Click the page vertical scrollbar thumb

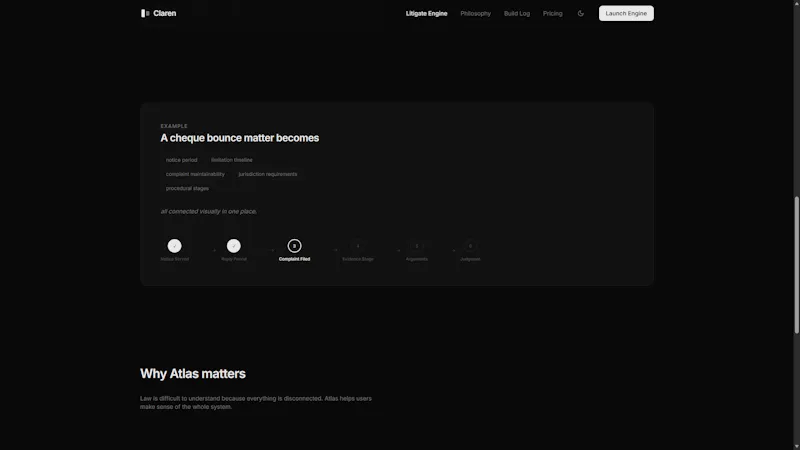click(x=796, y=265)
